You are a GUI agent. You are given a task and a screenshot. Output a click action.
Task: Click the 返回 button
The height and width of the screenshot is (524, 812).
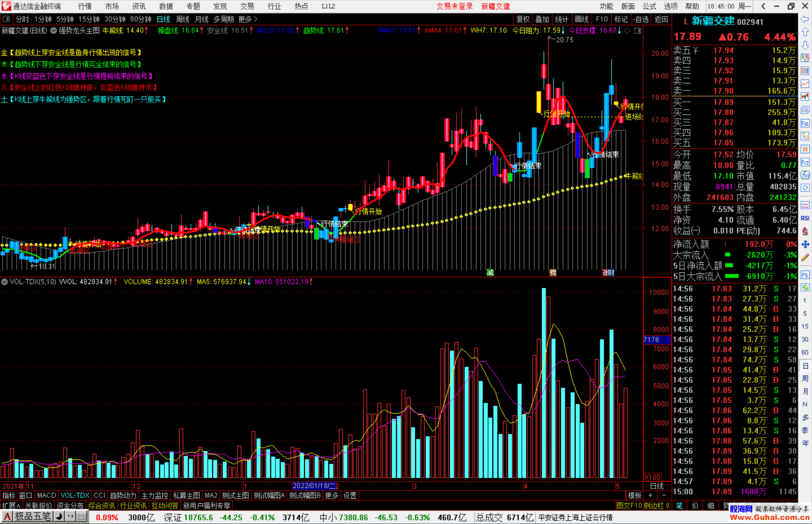[661, 19]
